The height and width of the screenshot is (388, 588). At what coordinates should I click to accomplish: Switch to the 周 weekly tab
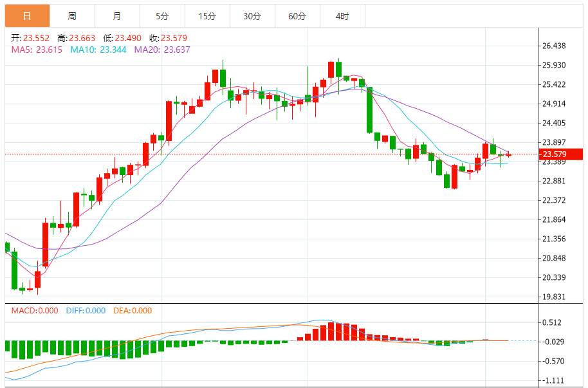pos(73,16)
